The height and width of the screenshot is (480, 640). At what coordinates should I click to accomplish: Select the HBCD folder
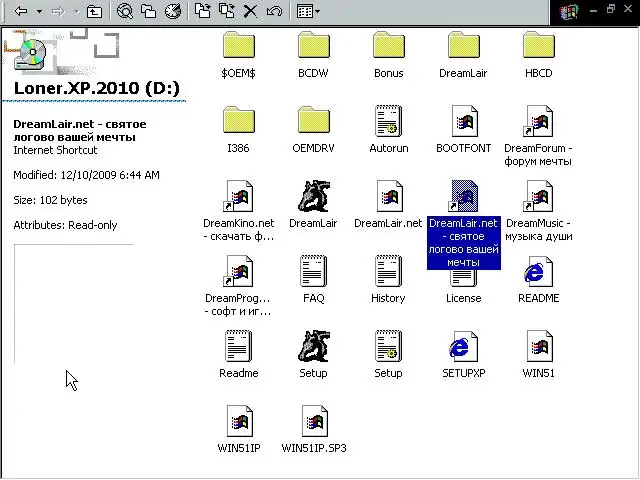(538, 55)
